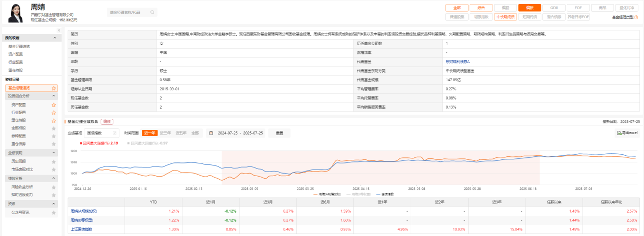Select the 短期纯债 sub-type filter
The width and height of the screenshot is (644, 236).
point(530,17)
